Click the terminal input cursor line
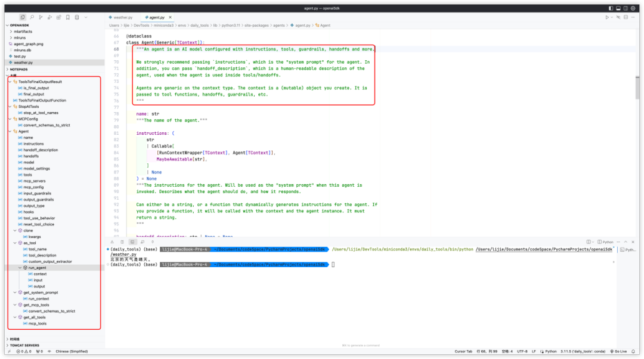644x359 pixels. (x=333, y=265)
